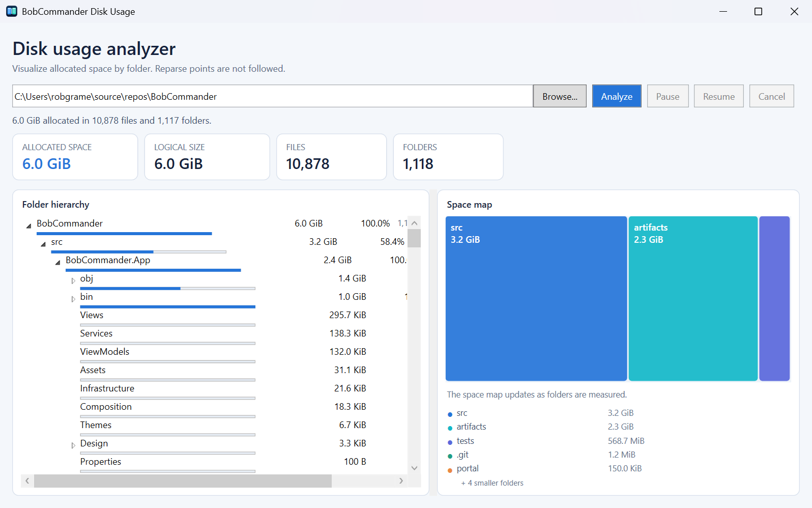Click the vertical scrollbar up arrow
The width and height of the screenshot is (812, 508).
pyautogui.click(x=414, y=223)
